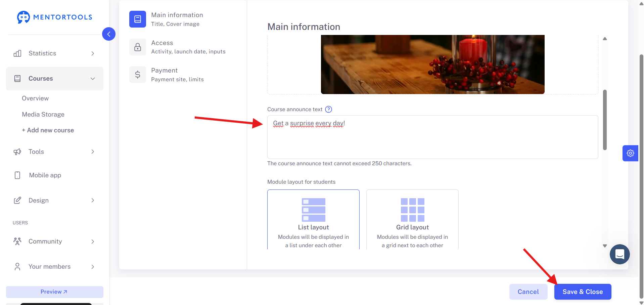Expand the Your members chevron
Viewport: 644px width, 305px height.
point(93,267)
